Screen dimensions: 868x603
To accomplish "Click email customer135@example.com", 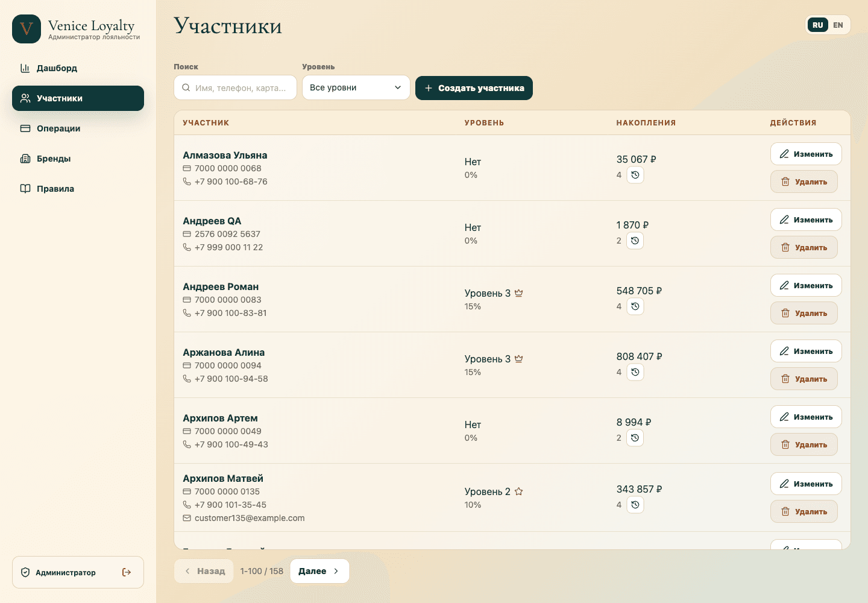I will pyautogui.click(x=250, y=518).
